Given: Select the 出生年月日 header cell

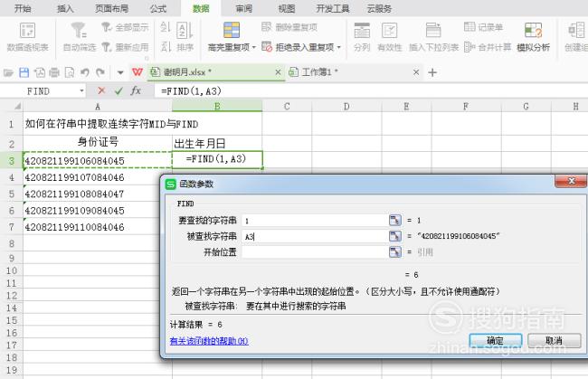Looking at the screenshot, I should coord(217,143).
